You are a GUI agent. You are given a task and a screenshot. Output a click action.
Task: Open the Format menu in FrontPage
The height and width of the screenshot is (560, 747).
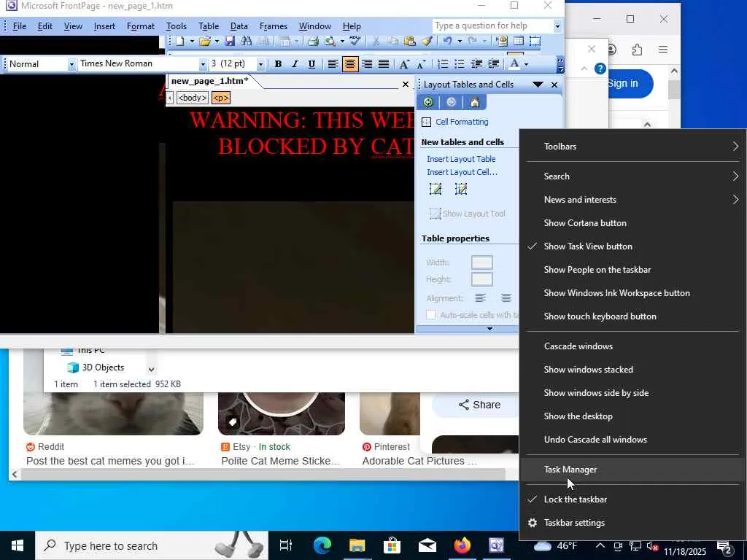tap(141, 26)
